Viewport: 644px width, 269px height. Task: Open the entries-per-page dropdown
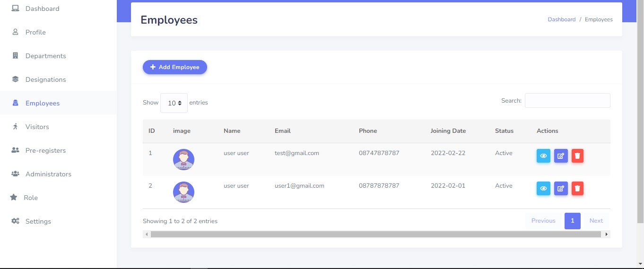[174, 103]
